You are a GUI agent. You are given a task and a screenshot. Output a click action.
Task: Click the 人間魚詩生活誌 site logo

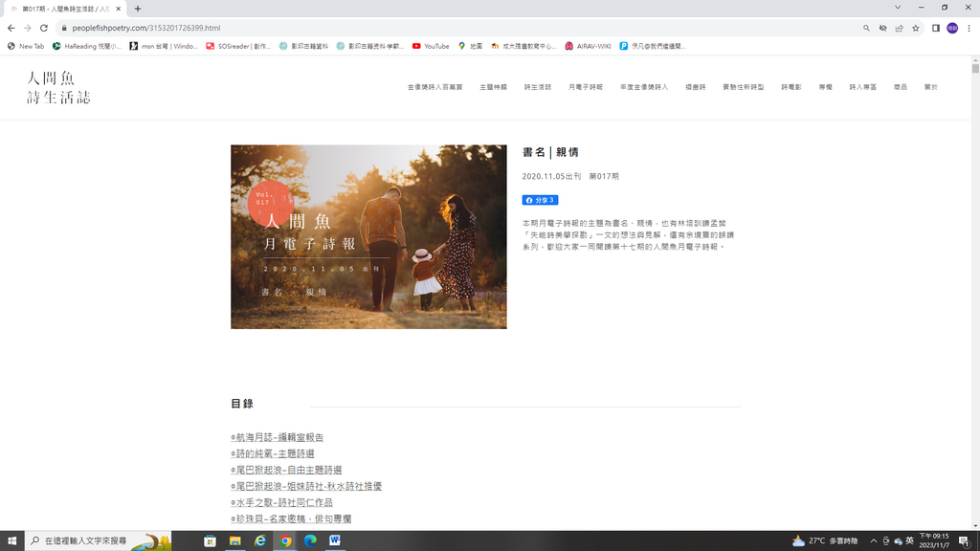[58, 87]
